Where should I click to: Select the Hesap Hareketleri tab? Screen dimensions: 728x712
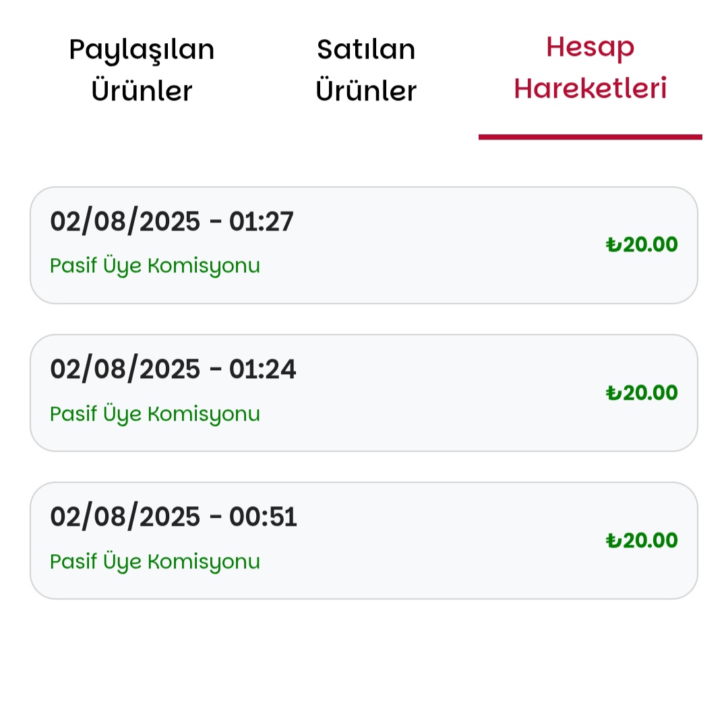coord(590,68)
